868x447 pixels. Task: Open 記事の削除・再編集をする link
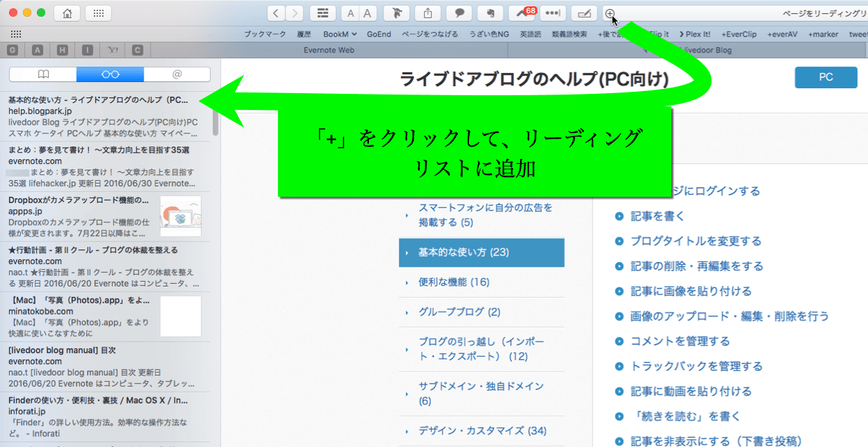696,266
